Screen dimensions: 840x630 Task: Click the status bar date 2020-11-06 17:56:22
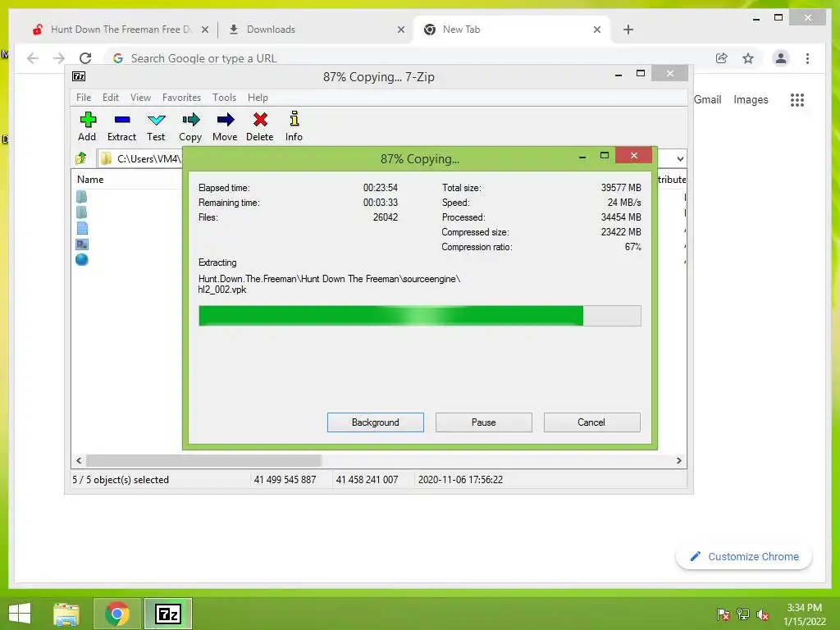pyautogui.click(x=461, y=479)
